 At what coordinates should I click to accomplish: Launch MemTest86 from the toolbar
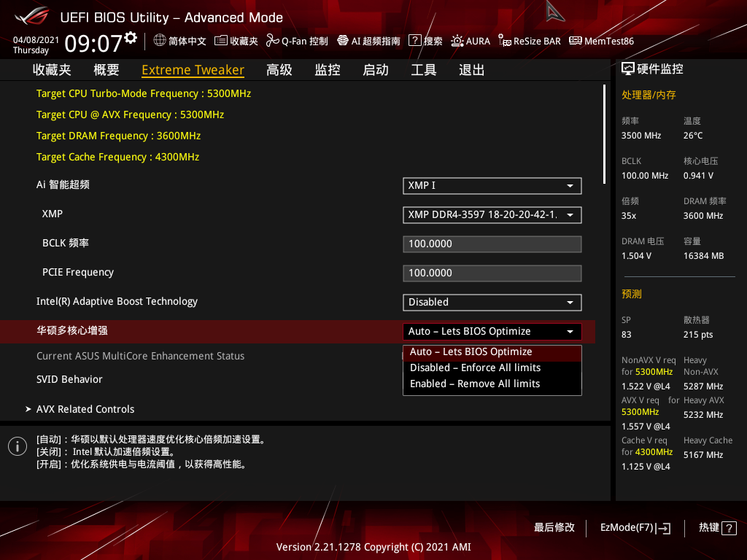coord(576,41)
